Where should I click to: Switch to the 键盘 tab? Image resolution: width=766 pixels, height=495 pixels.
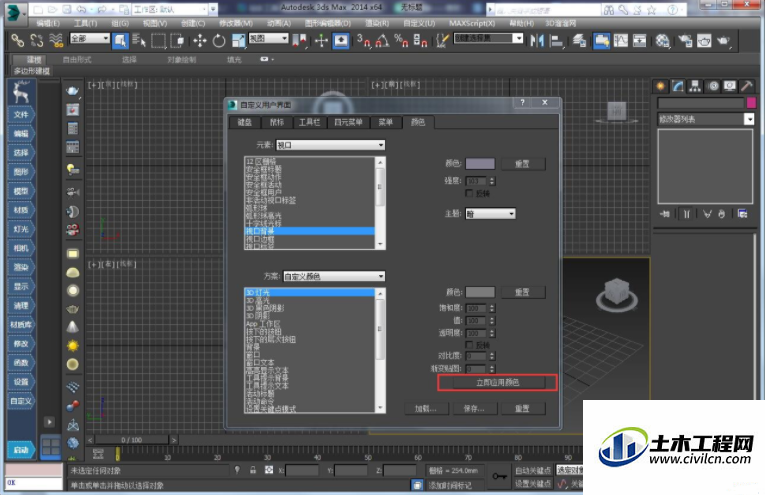tap(245, 122)
